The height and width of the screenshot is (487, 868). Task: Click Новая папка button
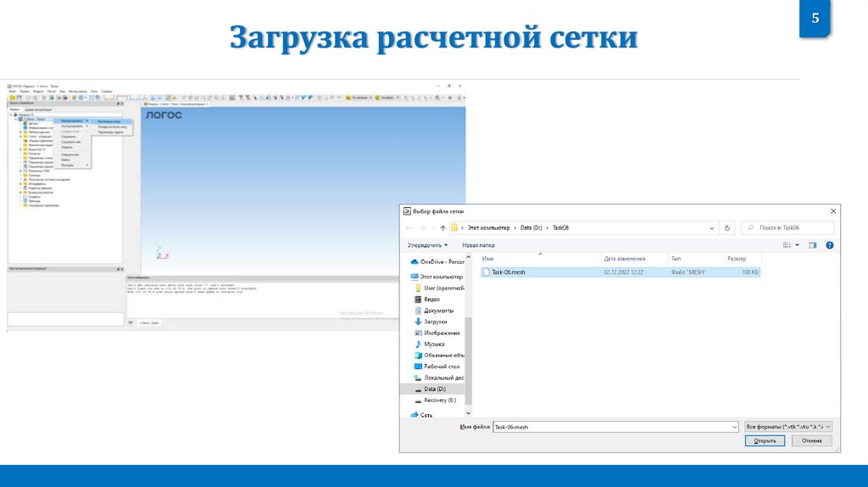point(478,245)
